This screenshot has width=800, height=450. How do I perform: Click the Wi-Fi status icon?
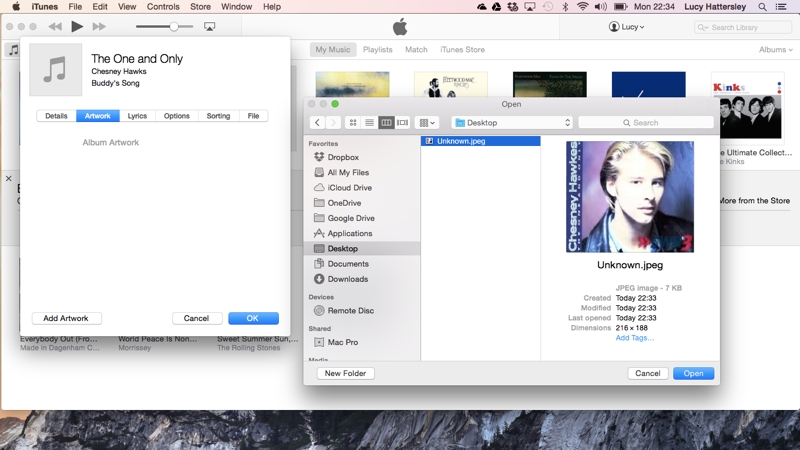[x=583, y=7]
